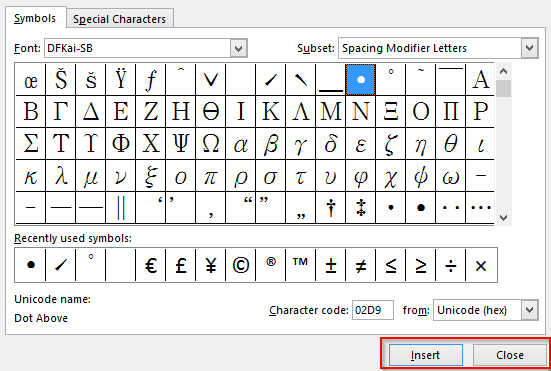The height and width of the screenshot is (371, 551).
Task: Click the highlighted Dot Above symbol cell
Action: tap(361, 80)
